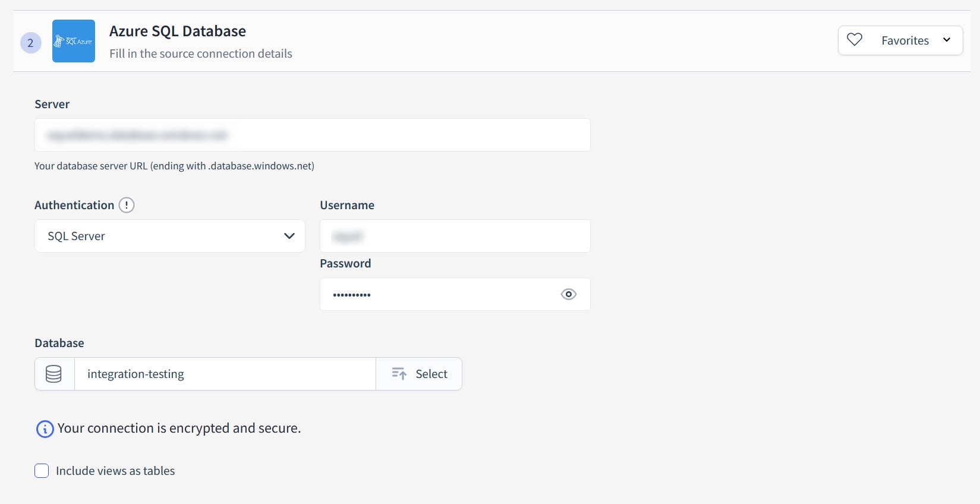
Task: Click the step number 2 badge
Action: coord(31,43)
